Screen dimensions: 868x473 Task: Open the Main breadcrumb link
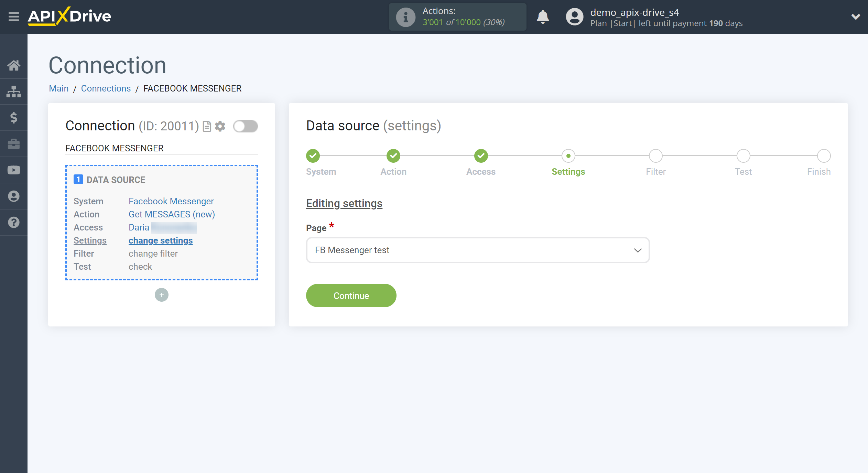[x=59, y=88]
